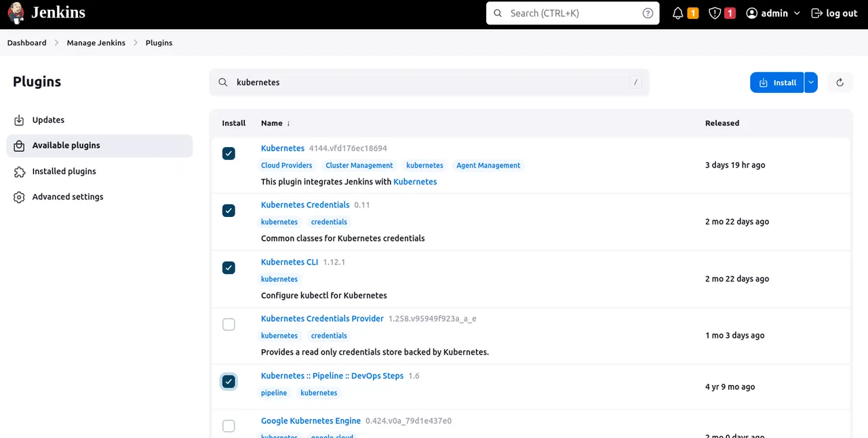Click 'Configure kubectl for Kubernetes' description

(324, 296)
